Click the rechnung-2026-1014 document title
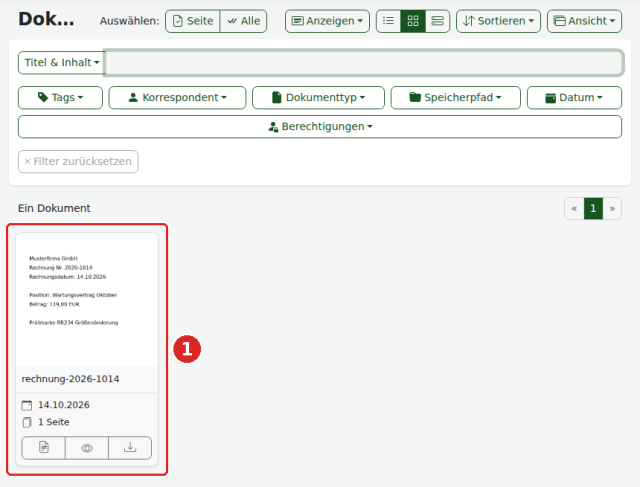 [x=70, y=379]
